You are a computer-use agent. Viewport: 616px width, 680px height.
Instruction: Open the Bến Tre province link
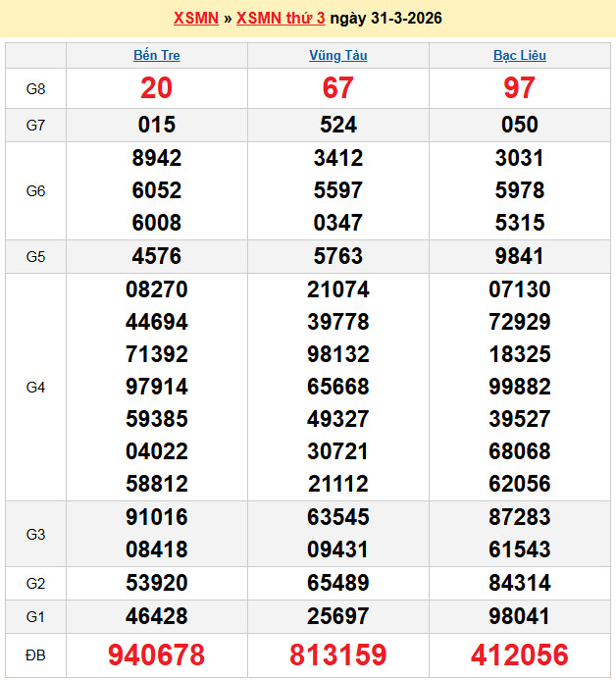pos(157,56)
